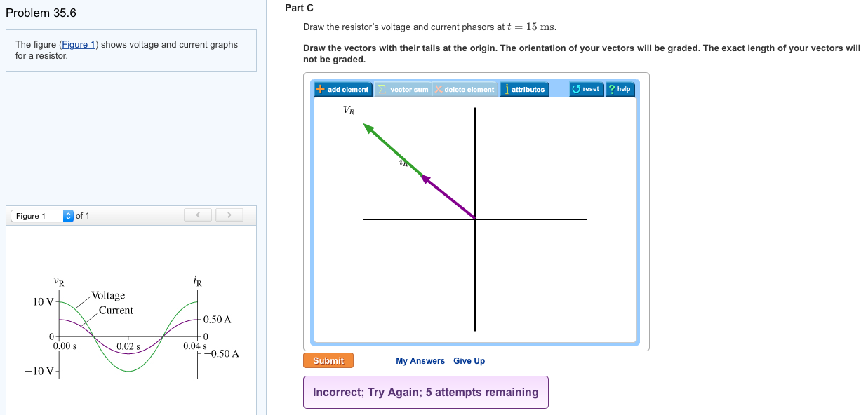Click the add element icon
This screenshot has width=868, height=415.
[345, 89]
